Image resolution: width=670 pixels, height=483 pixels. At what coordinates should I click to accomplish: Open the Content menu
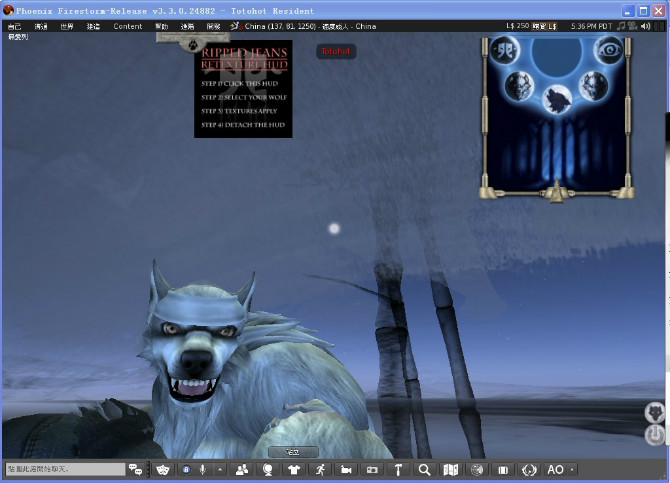(x=127, y=27)
